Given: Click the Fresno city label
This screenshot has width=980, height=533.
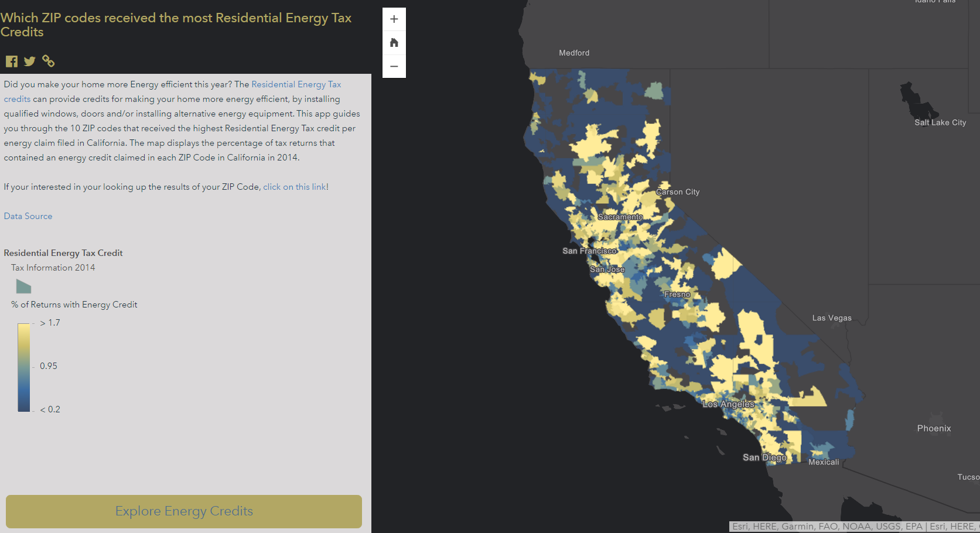Looking at the screenshot, I should tap(677, 294).
